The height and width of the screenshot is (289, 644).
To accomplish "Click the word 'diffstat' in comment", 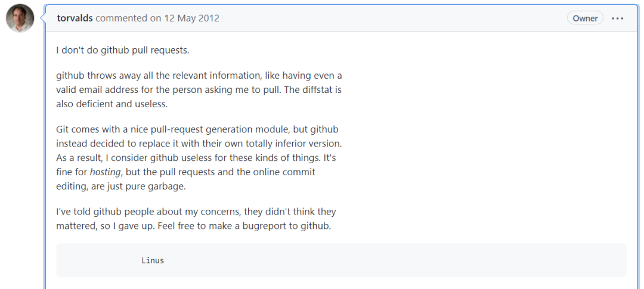I will coord(311,90).
